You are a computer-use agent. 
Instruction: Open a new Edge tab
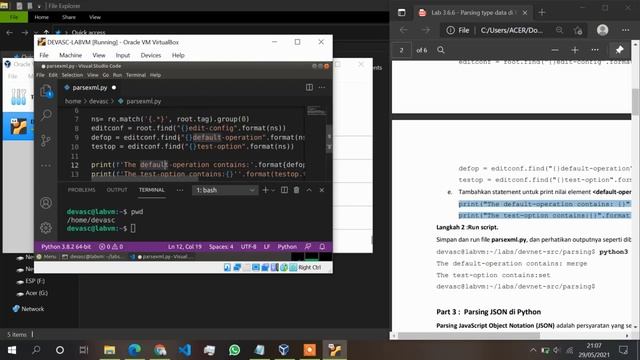pos(542,13)
